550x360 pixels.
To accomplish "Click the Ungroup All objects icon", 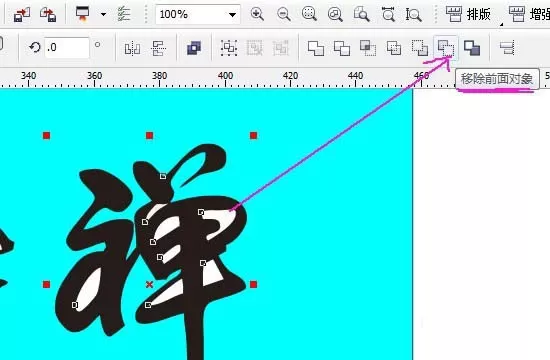I will tap(281, 48).
